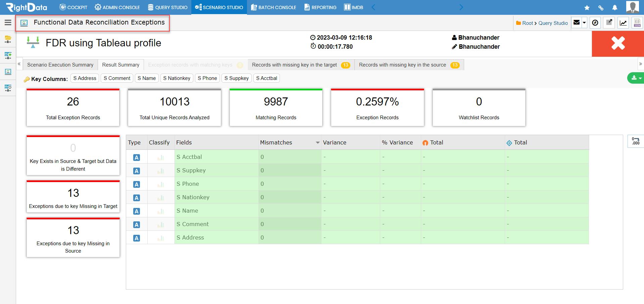Click the classify chart icon for S Nationkey
This screenshot has width=644, height=304.
tap(161, 198)
